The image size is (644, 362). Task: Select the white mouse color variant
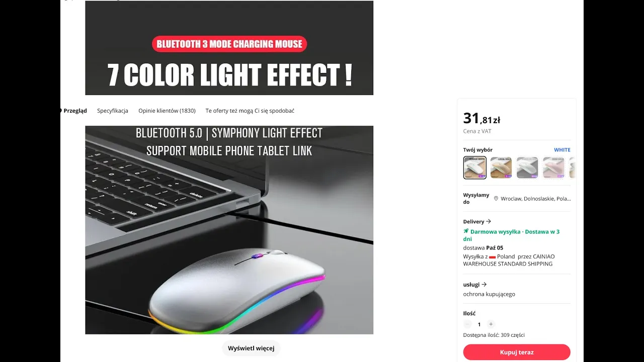[475, 168]
